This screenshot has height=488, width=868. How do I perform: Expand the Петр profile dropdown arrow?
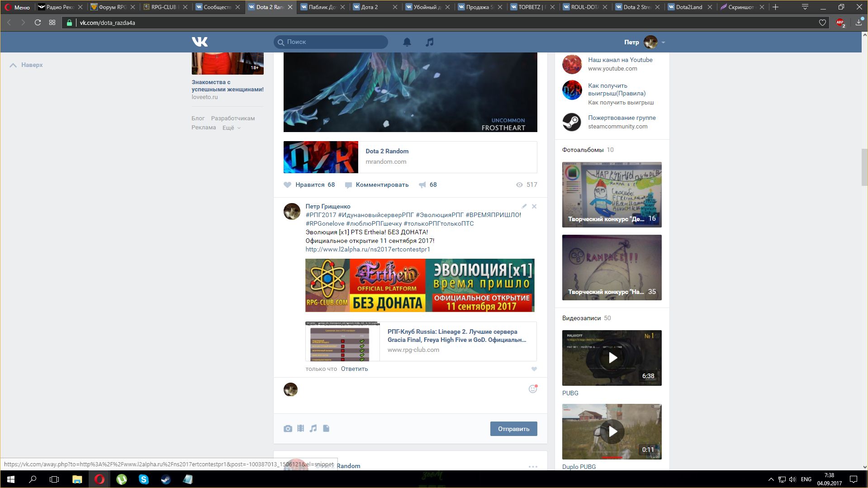tap(663, 43)
